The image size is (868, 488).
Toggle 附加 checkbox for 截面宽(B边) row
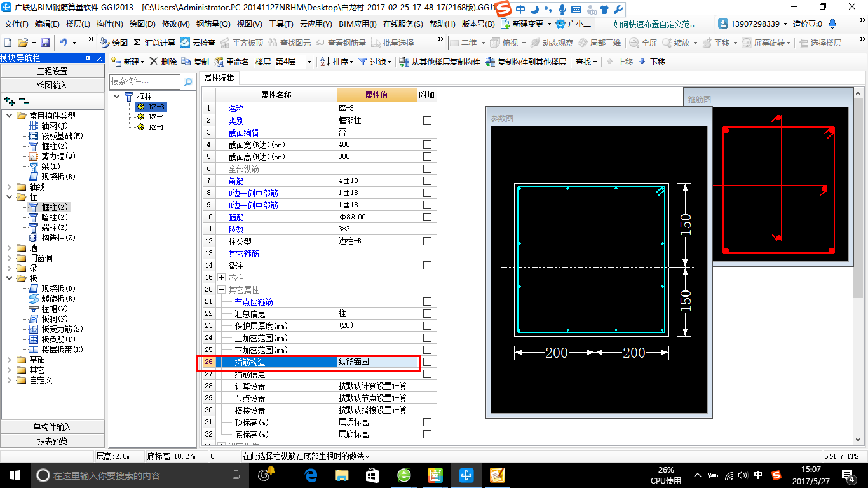click(x=427, y=145)
